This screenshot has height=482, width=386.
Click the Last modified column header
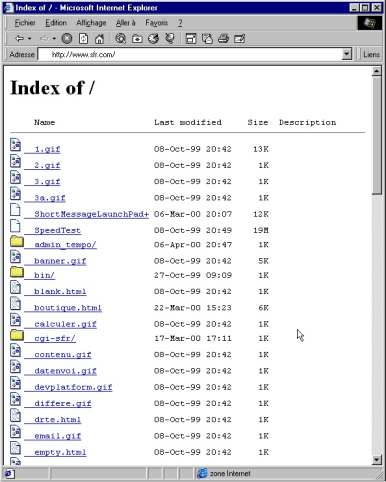coord(188,122)
